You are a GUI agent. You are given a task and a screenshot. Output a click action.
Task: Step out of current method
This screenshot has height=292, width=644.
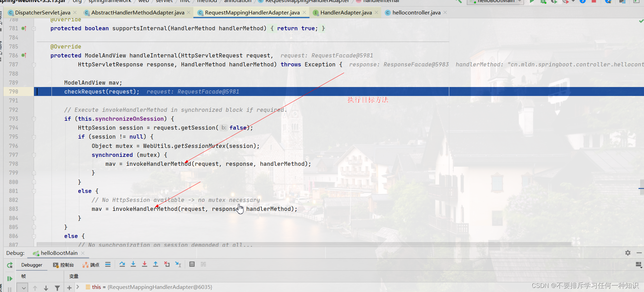156,264
